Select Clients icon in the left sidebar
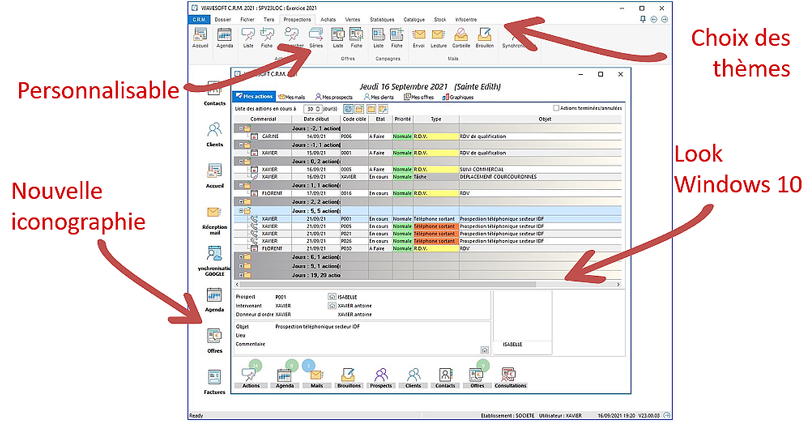The height and width of the screenshot is (422, 810). pos(214,134)
